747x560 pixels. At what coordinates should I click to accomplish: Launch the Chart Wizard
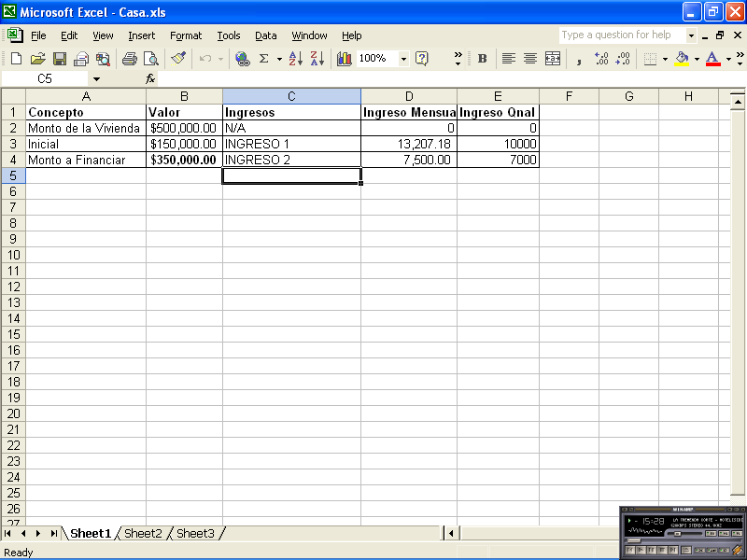344,59
